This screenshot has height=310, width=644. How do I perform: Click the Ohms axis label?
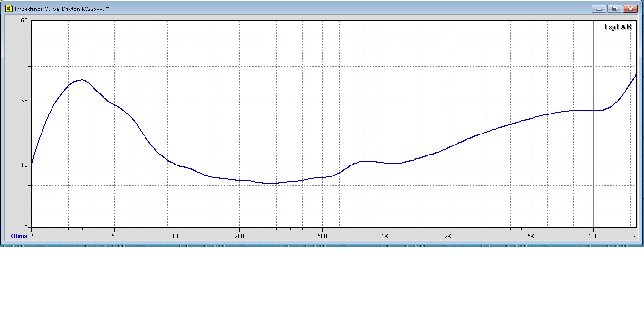click(x=19, y=236)
